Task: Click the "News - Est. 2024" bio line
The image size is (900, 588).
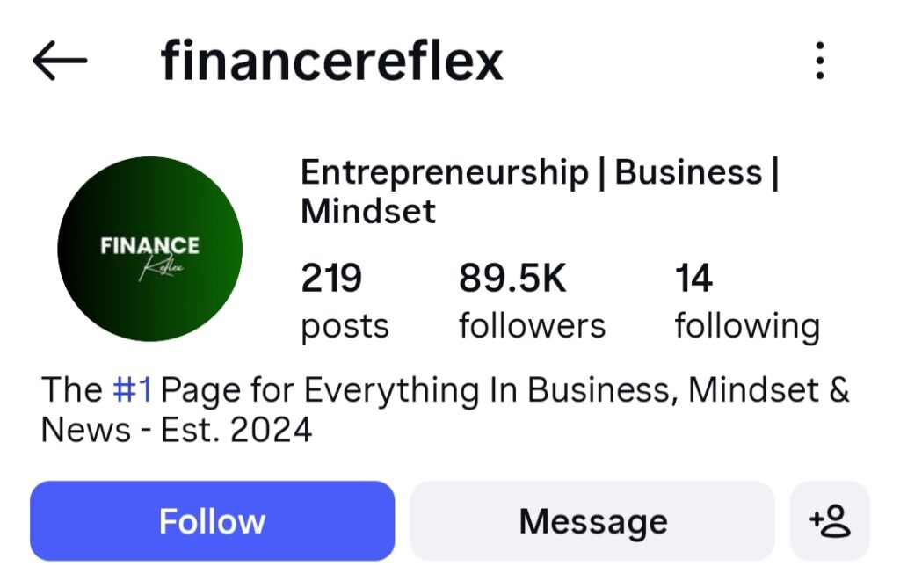Action: click(x=177, y=430)
